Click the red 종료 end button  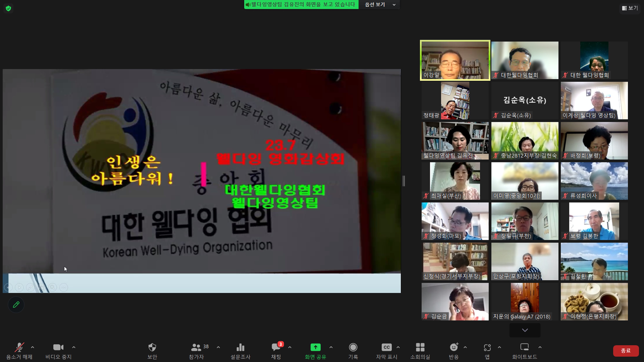click(x=626, y=351)
